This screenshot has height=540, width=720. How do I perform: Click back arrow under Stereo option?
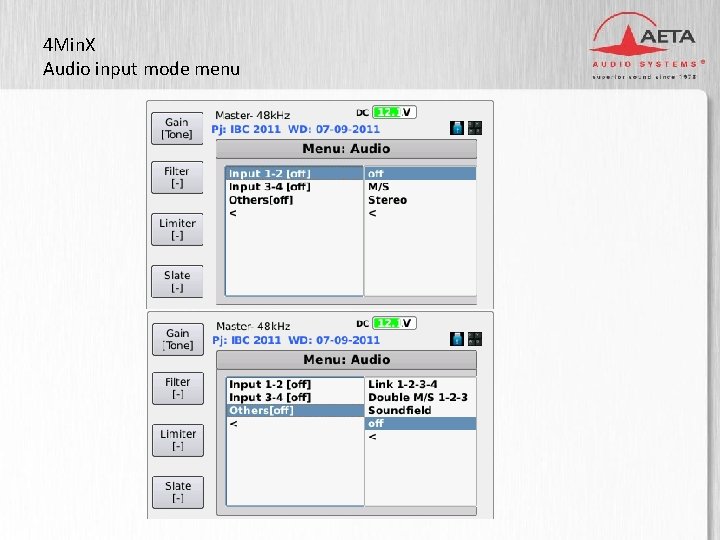(x=372, y=213)
